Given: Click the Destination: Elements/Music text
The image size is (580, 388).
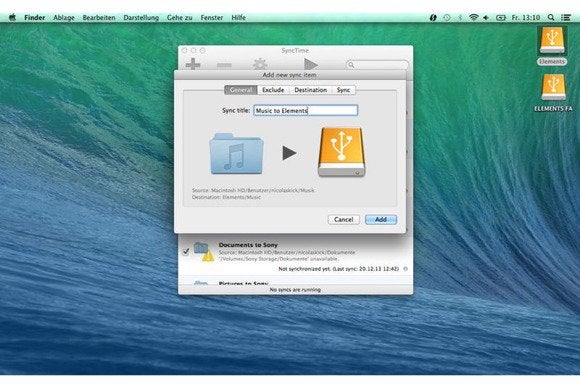Looking at the screenshot, I should pyautogui.click(x=226, y=197).
